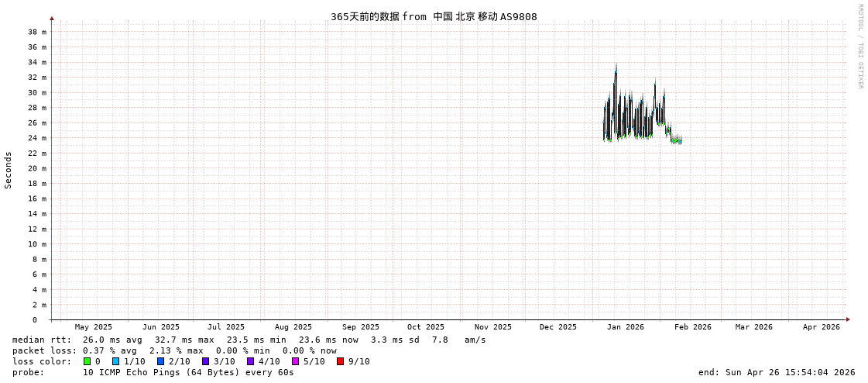Click the 38 m y-axis label
Image resolution: width=868 pixels, height=383 pixels.
pyautogui.click(x=37, y=32)
